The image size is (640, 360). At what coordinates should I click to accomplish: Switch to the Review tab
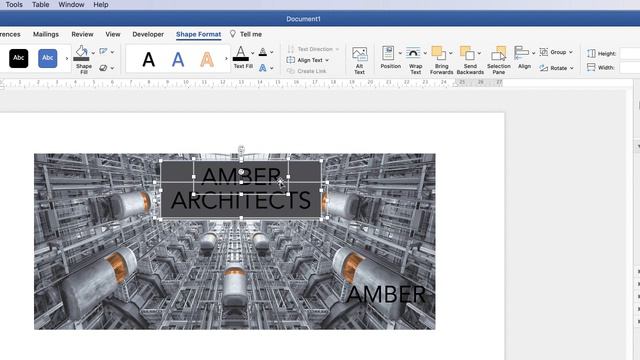[82, 34]
